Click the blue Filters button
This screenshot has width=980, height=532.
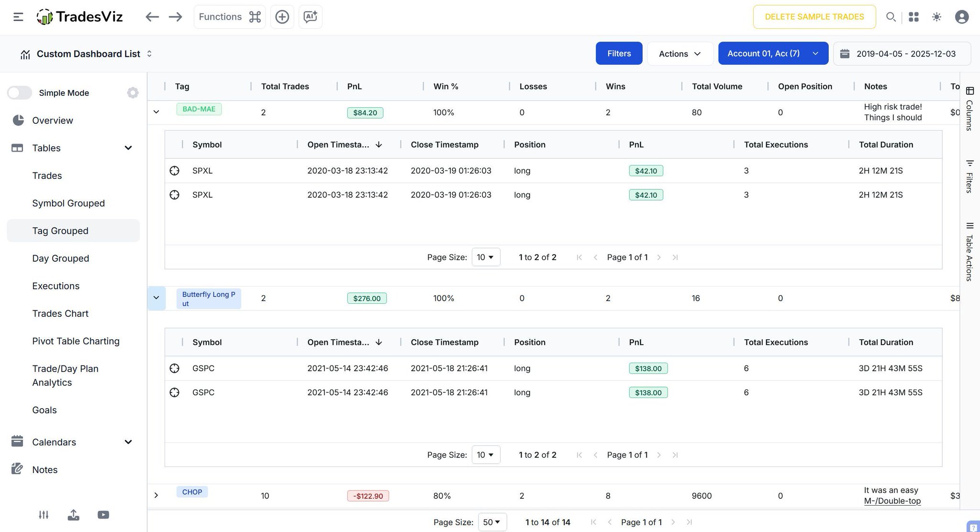click(619, 54)
